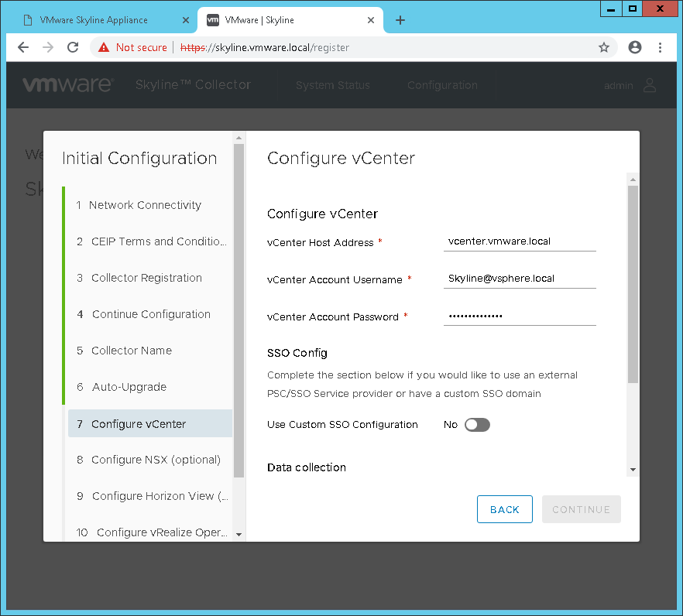Click the vCenter Host Address field
The height and width of the screenshot is (616, 683).
(520, 241)
